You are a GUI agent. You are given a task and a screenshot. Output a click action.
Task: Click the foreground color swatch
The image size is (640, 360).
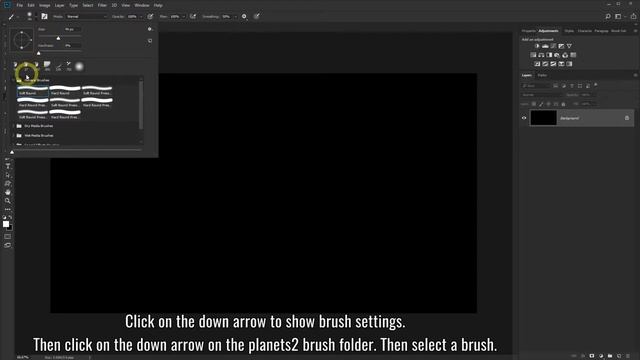pyautogui.click(x=6, y=224)
